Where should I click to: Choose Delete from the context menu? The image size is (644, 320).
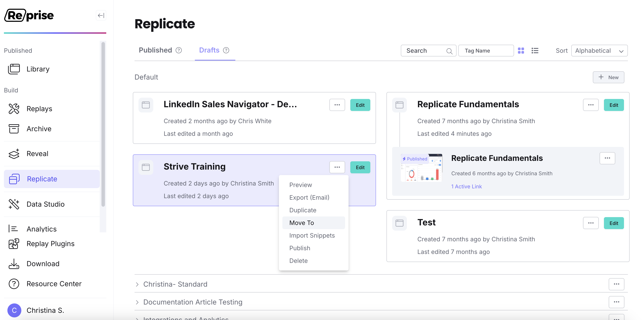tap(314, 261)
